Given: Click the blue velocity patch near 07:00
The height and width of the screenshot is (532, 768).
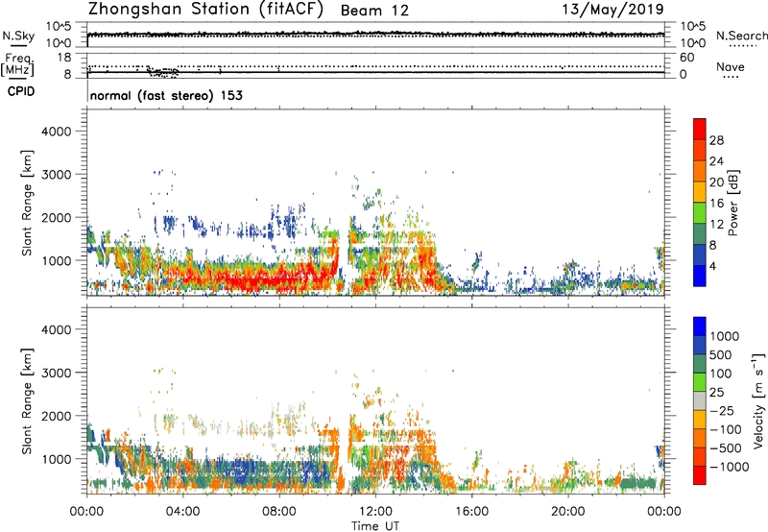Looking at the screenshot, I should point(243,471).
